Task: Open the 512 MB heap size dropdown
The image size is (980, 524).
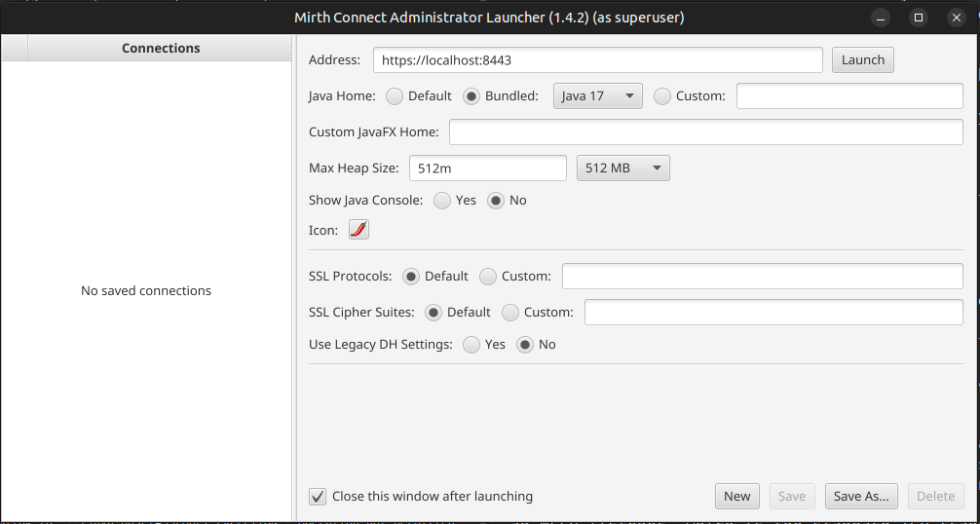Action: pos(622,168)
